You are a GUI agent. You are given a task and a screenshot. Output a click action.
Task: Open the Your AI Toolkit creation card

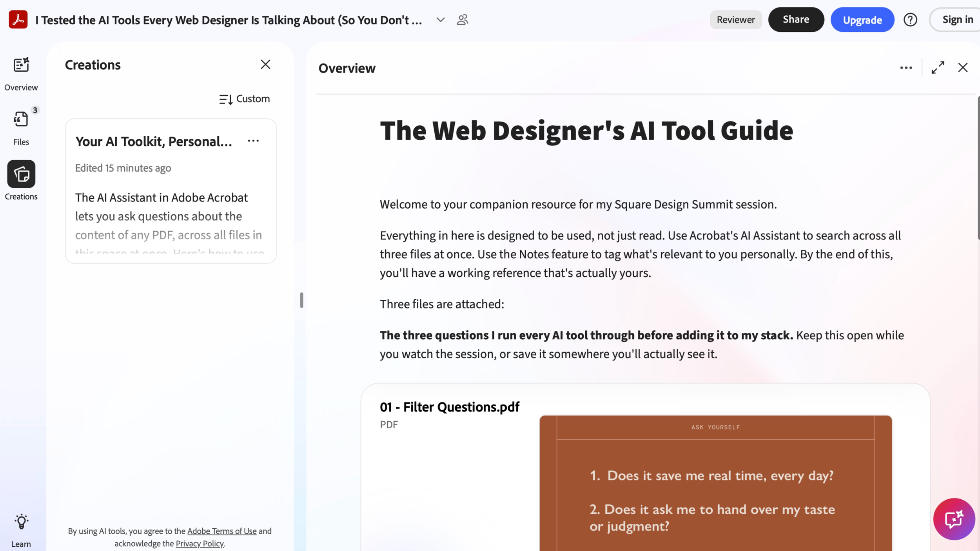click(x=171, y=191)
